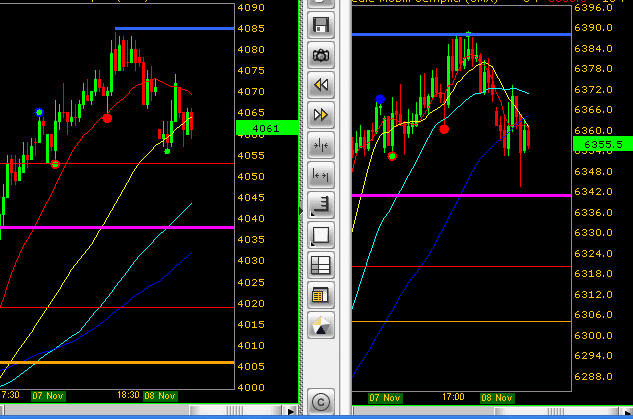
Task: Click the right chart horizontal scrollbar thumb
Action: click(556, 411)
